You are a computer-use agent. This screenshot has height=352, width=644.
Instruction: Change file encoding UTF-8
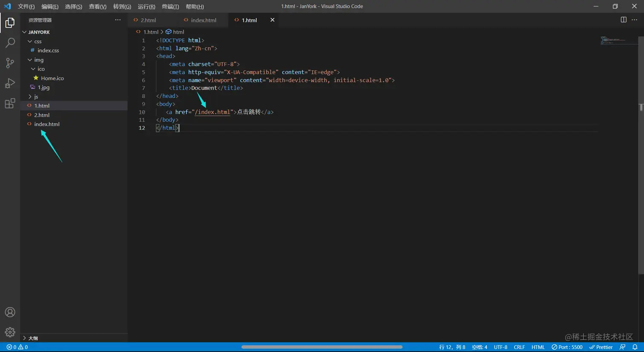click(500, 347)
